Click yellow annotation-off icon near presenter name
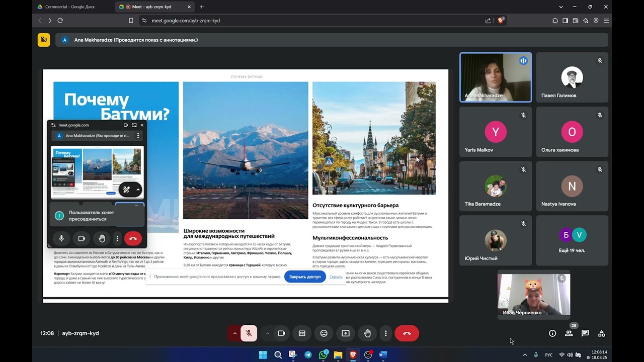This screenshot has width=644, height=362. tap(44, 40)
